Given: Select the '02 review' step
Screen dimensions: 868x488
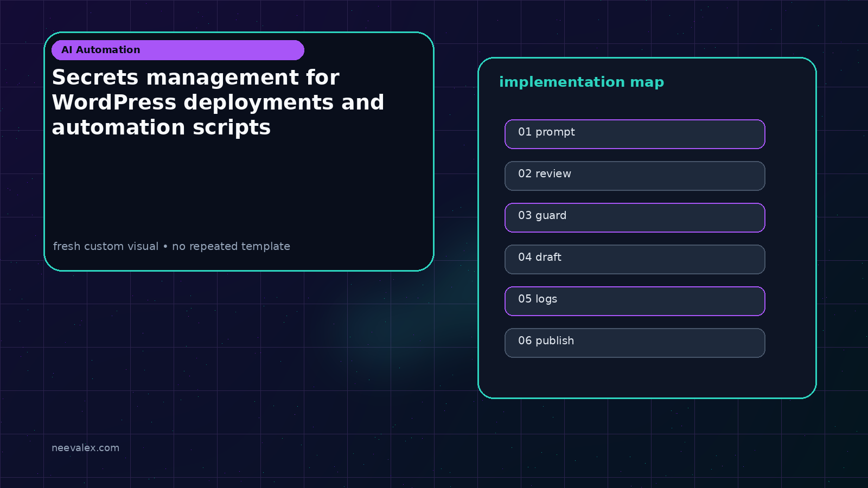Looking at the screenshot, I should [x=635, y=176].
